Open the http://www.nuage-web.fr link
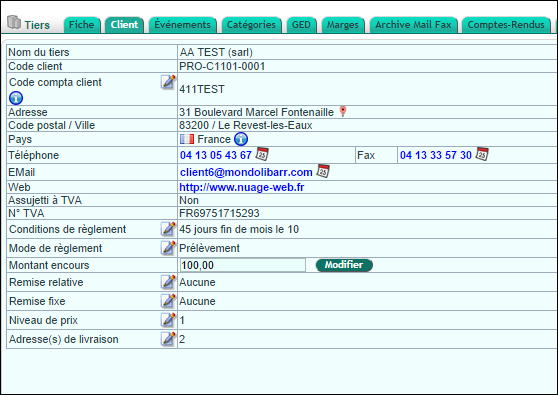The width and height of the screenshot is (558, 395). [x=242, y=187]
